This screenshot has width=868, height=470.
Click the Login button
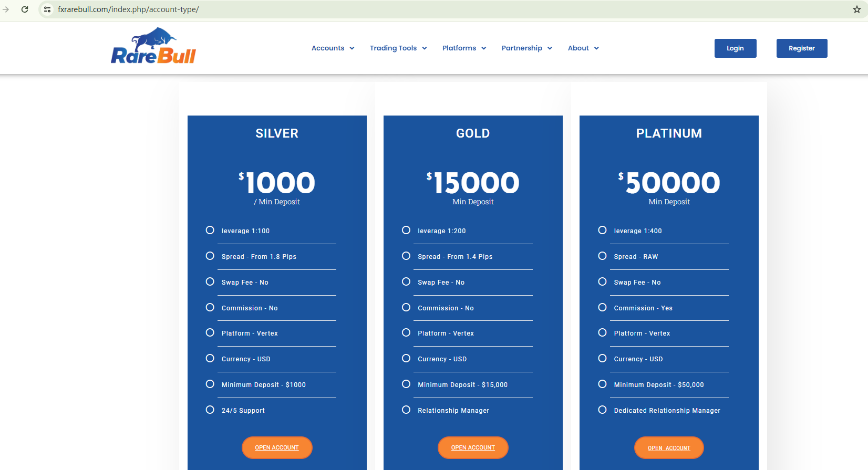[x=735, y=48]
